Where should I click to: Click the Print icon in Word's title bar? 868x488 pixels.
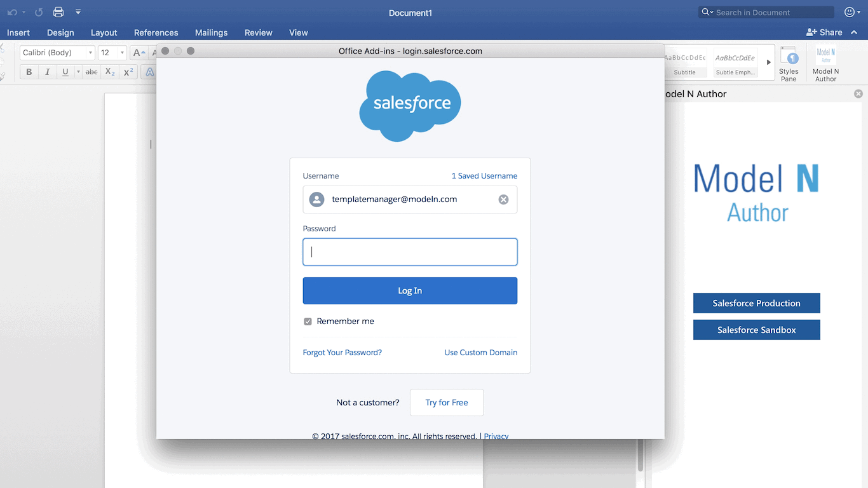click(58, 12)
